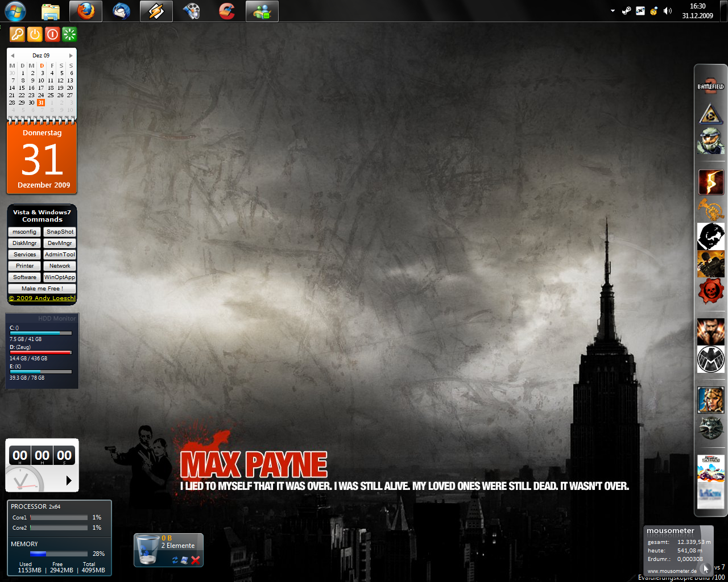Launch Halo via the Master Chief icon
Screen dimensions: 728x582
[711, 141]
